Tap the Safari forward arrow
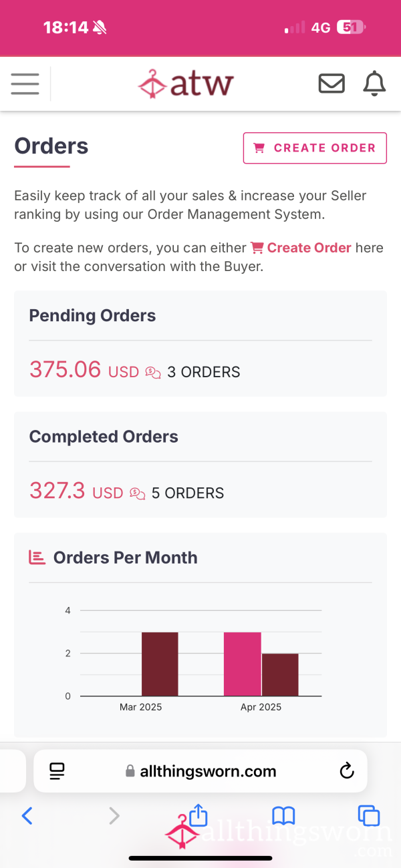Image resolution: width=401 pixels, height=868 pixels. coord(114,815)
